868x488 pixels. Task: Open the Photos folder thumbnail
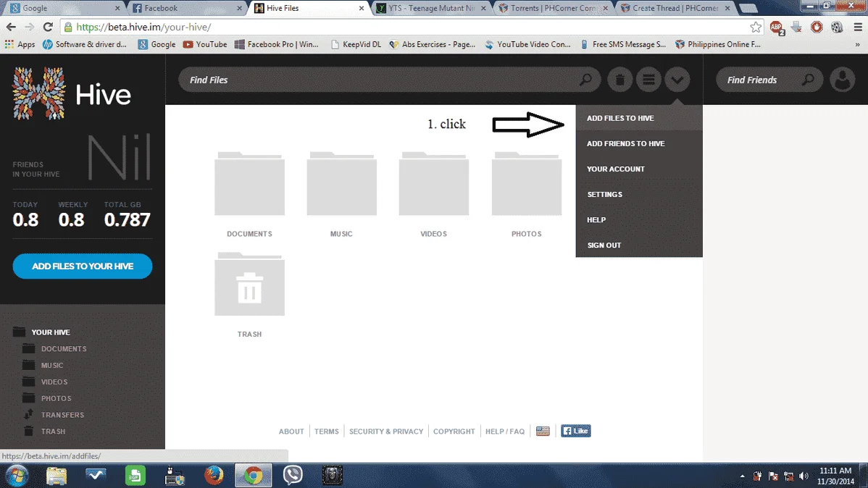coord(527,184)
